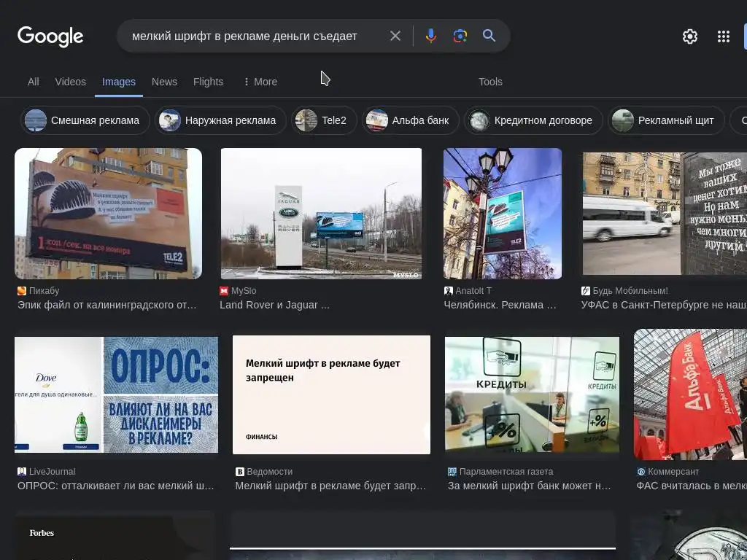Screen dimensions: 747x560
Task: Click the Будь Мобильным source favicon
Action: tap(586, 291)
